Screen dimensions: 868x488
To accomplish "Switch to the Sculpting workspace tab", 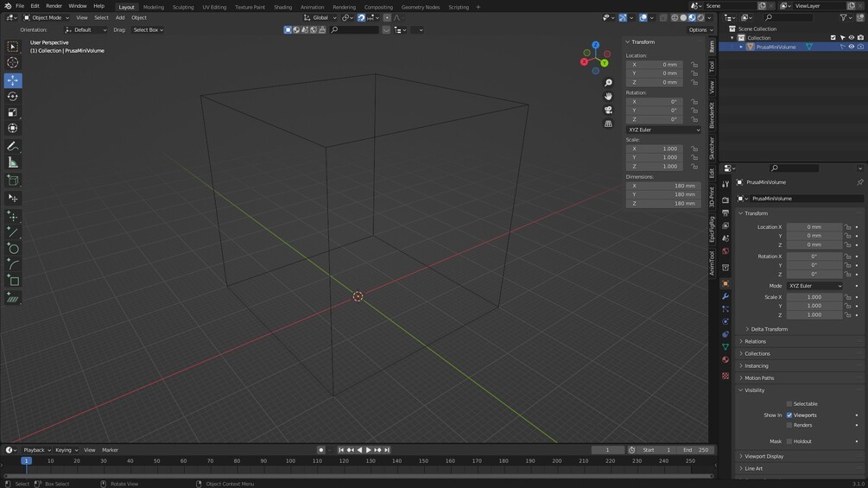I will (183, 7).
